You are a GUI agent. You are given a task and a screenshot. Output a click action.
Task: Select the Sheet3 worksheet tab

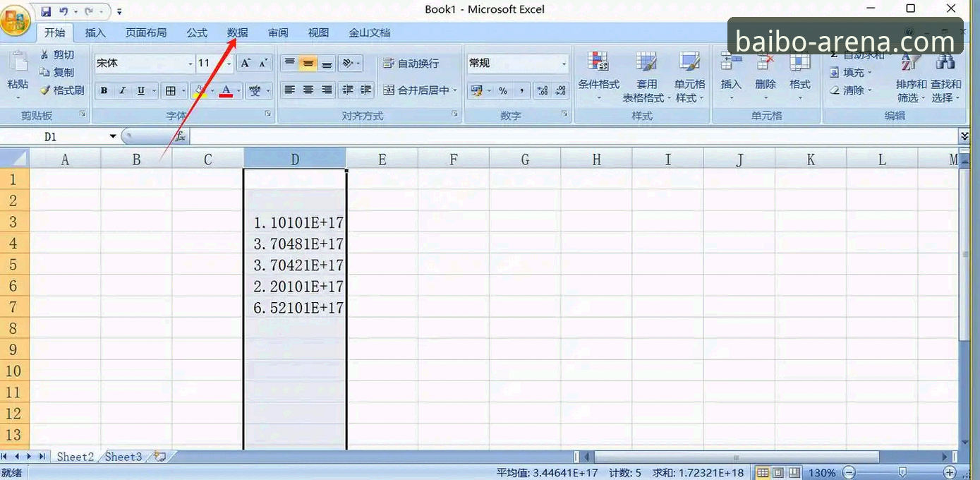[x=123, y=457]
